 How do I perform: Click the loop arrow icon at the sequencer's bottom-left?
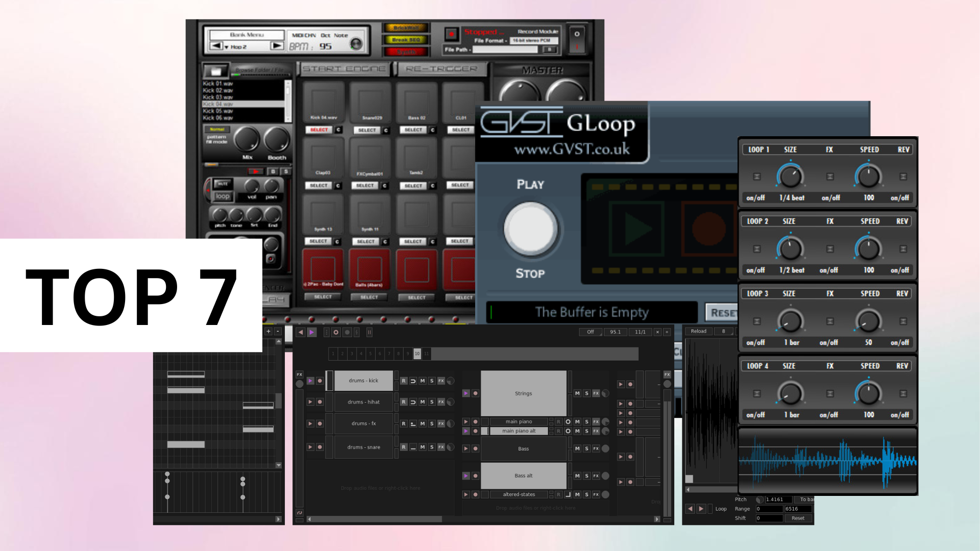pos(300,513)
